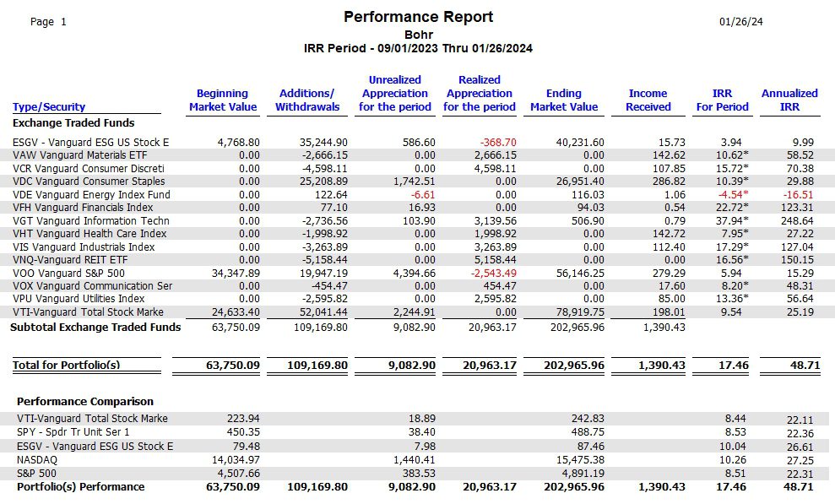Click the Realized Appreciation column header

point(480,93)
